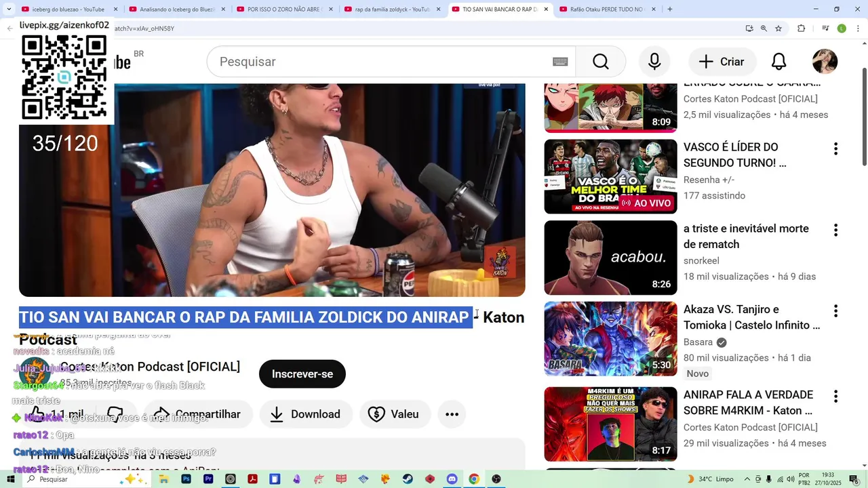Open more actions three-dot button below video
This screenshot has width=868, height=488.
[x=452, y=414]
